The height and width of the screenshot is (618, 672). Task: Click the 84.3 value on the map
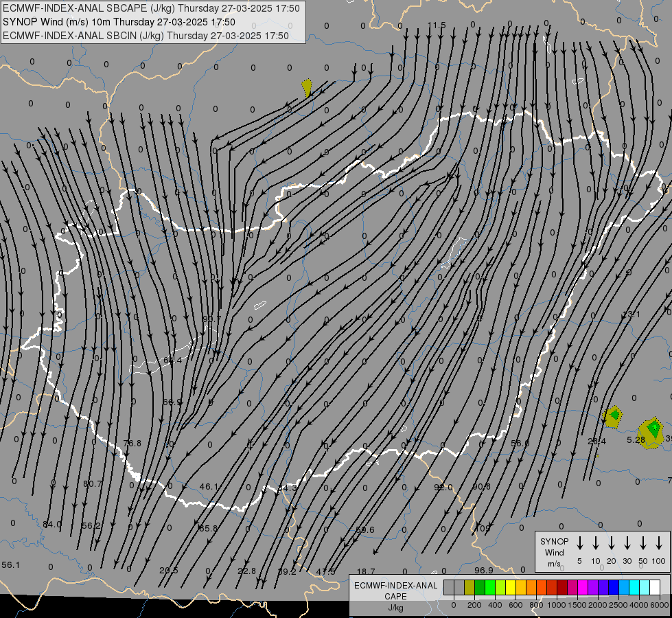click(287, 488)
